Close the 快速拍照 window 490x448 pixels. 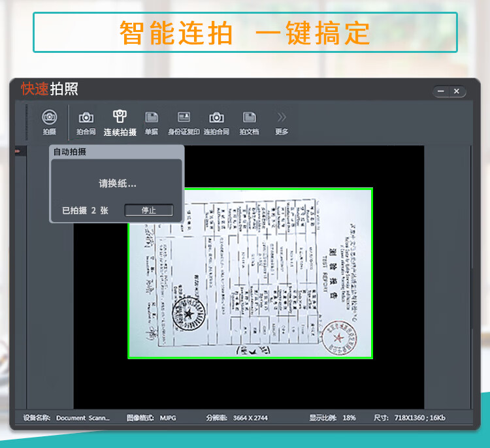tap(457, 91)
